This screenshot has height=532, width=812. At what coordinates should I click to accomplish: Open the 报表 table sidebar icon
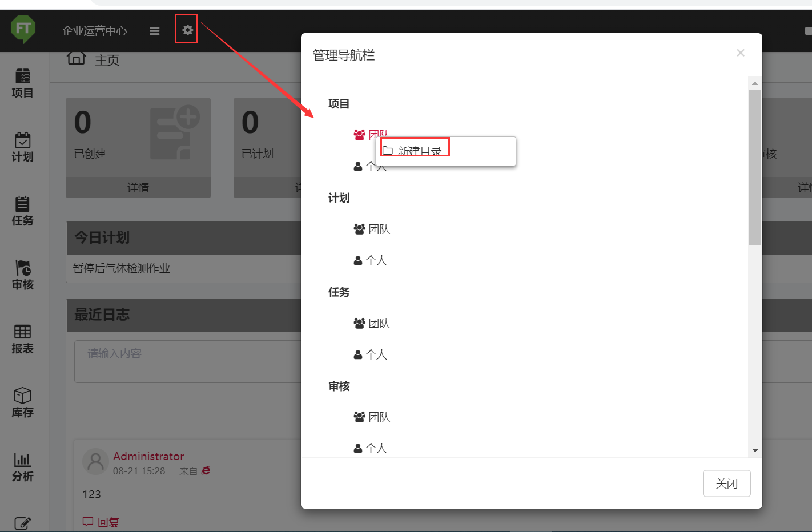coord(22,339)
